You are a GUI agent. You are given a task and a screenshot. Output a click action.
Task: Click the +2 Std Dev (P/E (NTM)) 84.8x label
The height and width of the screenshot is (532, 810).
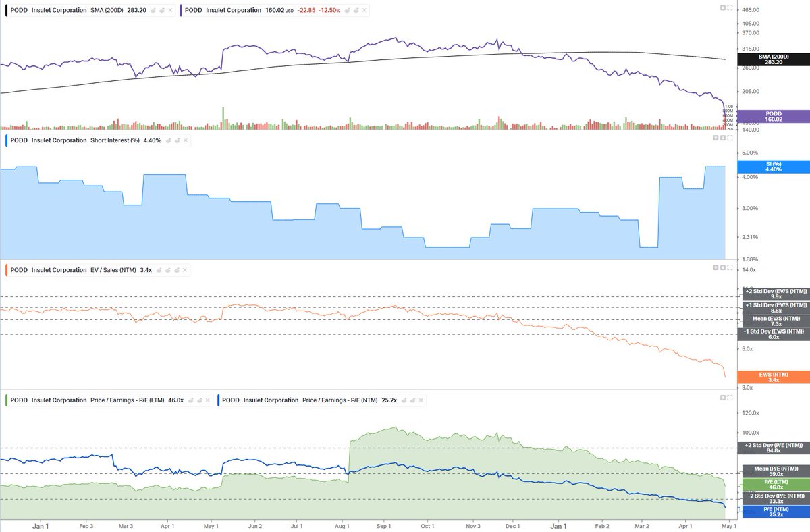coord(775,448)
